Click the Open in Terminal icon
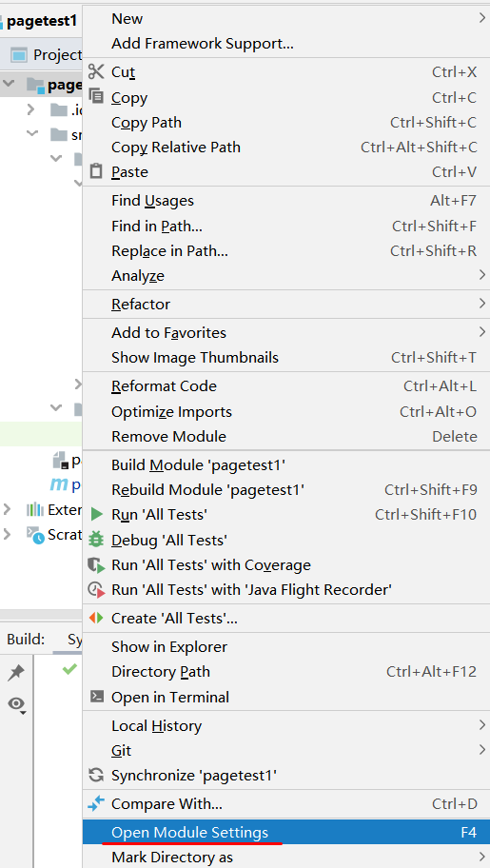The height and width of the screenshot is (868, 490). point(96,697)
